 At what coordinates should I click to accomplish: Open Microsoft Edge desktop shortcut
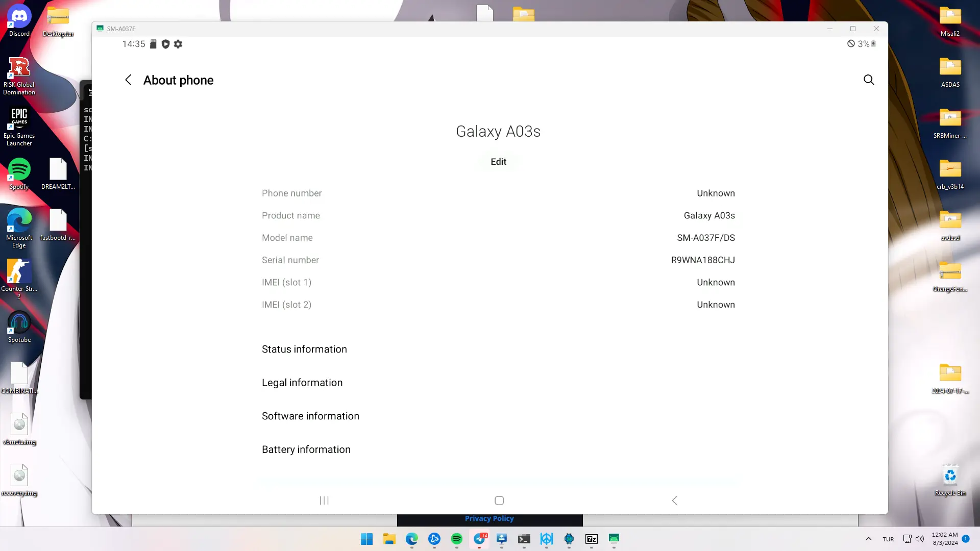click(19, 228)
